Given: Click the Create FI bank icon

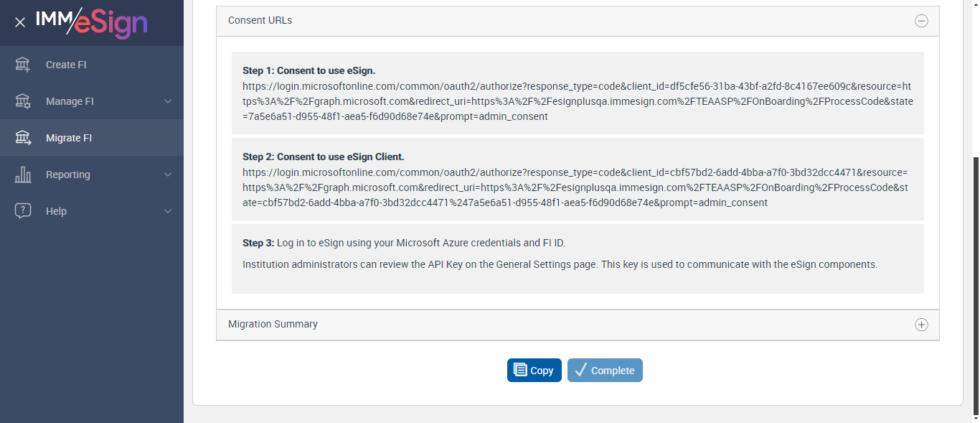Looking at the screenshot, I should click(x=23, y=65).
